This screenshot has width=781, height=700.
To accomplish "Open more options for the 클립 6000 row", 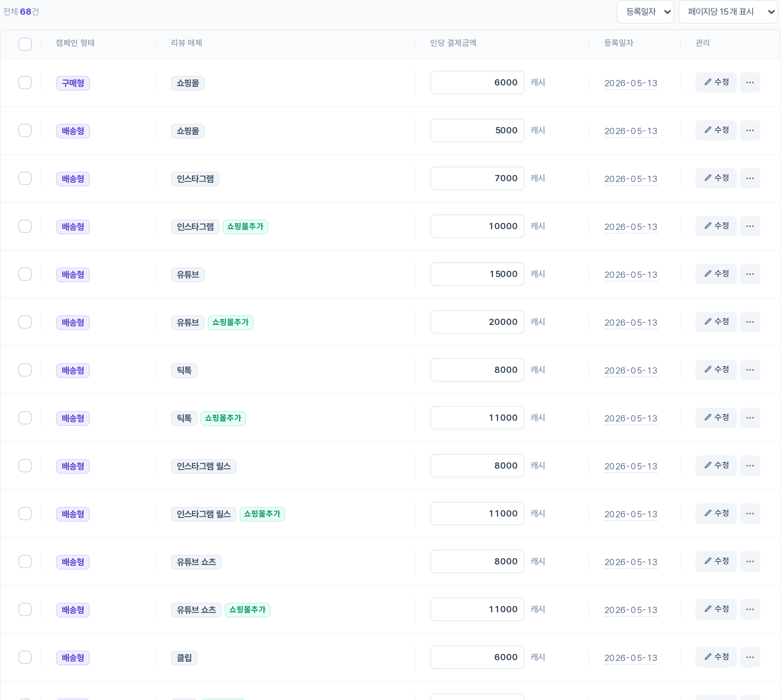I will (749, 657).
